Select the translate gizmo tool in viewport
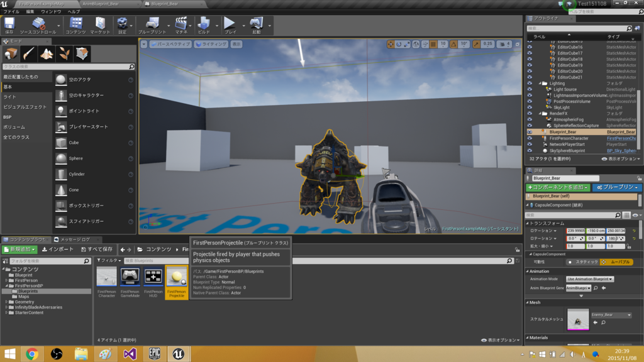644x362 pixels. click(391, 45)
